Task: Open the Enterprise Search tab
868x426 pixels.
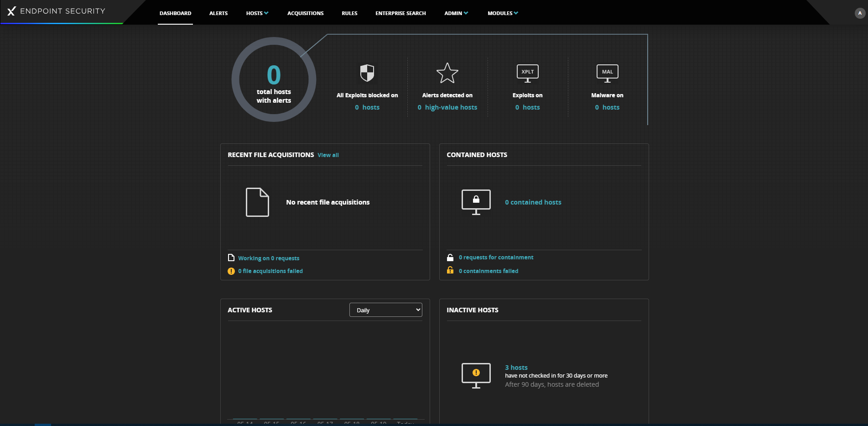Action: point(400,13)
